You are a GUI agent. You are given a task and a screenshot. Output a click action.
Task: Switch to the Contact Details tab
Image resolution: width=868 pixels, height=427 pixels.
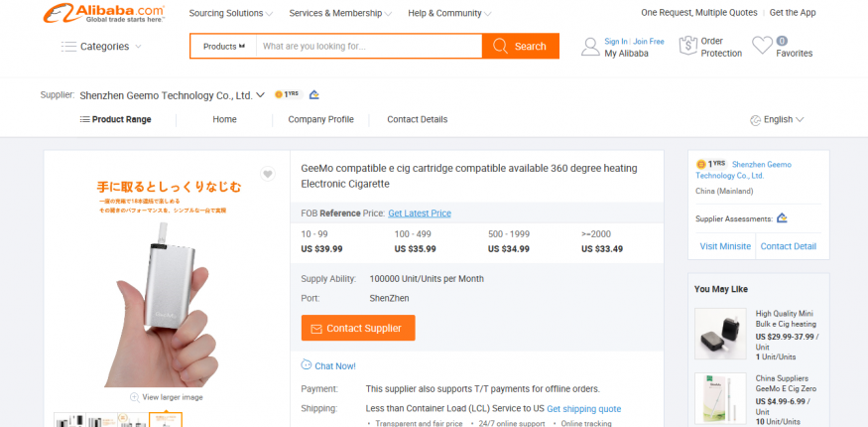point(417,119)
